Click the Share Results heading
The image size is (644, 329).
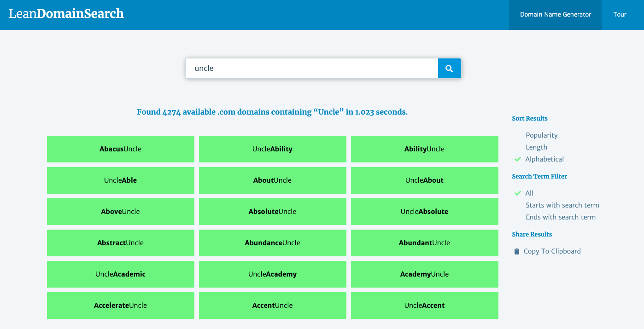pyautogui.click(x=532, y=234)
